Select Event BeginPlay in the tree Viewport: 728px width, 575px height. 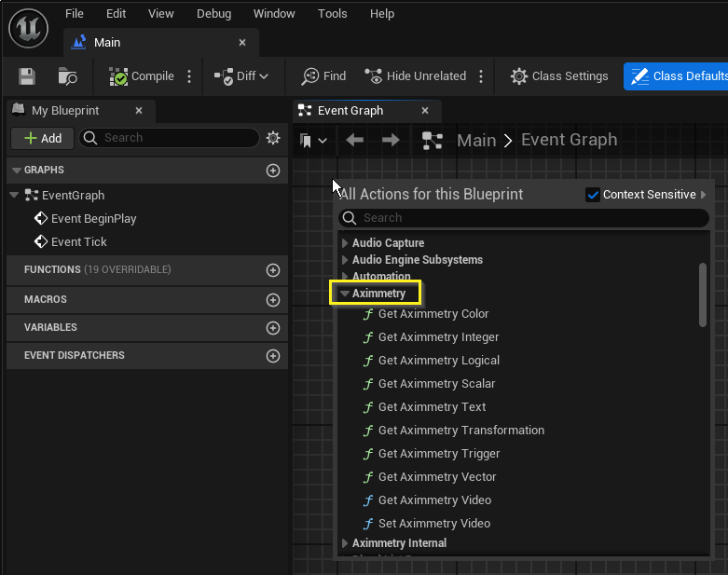point(93,219)
